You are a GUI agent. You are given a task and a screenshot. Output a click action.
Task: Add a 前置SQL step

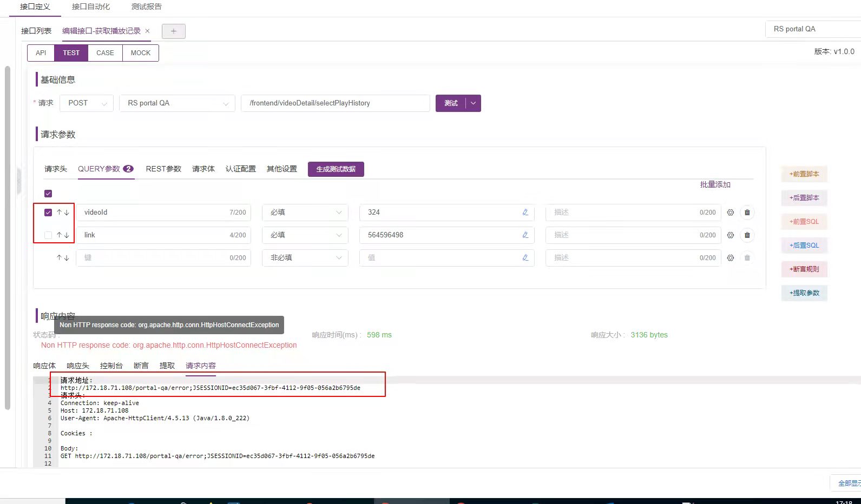click(x=804, y=222)
